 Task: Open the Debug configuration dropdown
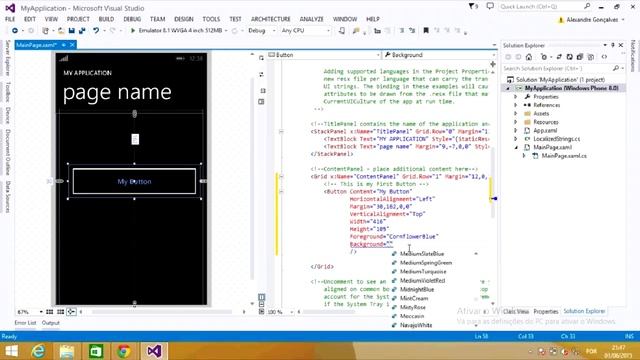[x=273, y=31]
